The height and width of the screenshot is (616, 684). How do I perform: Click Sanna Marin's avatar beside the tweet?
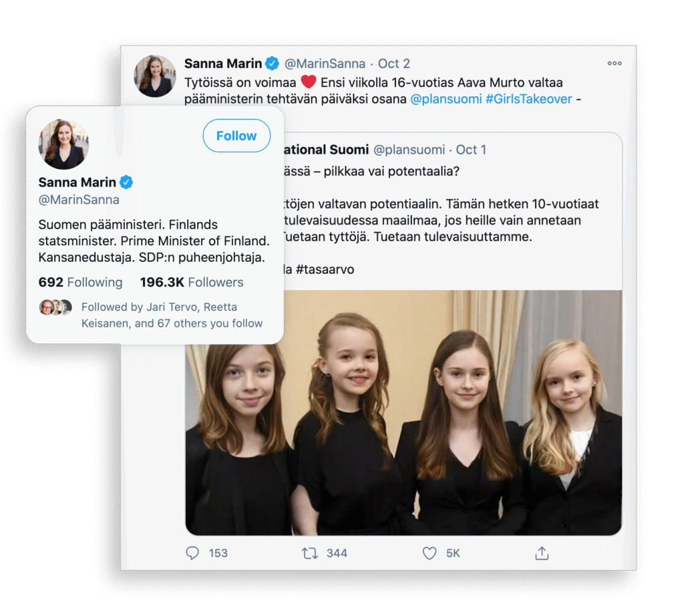point(155,76)
